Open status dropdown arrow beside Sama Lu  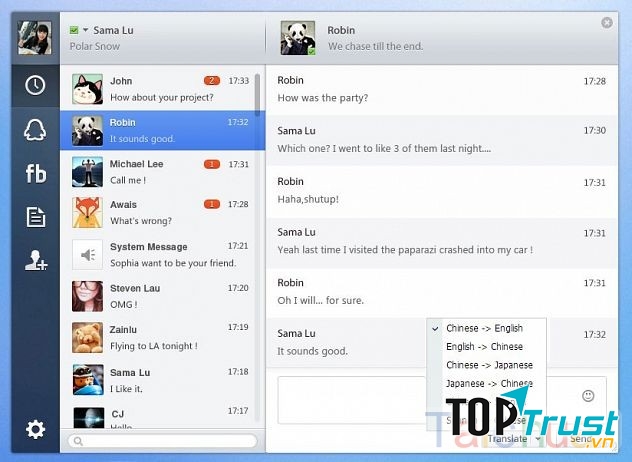coord(85,30)
